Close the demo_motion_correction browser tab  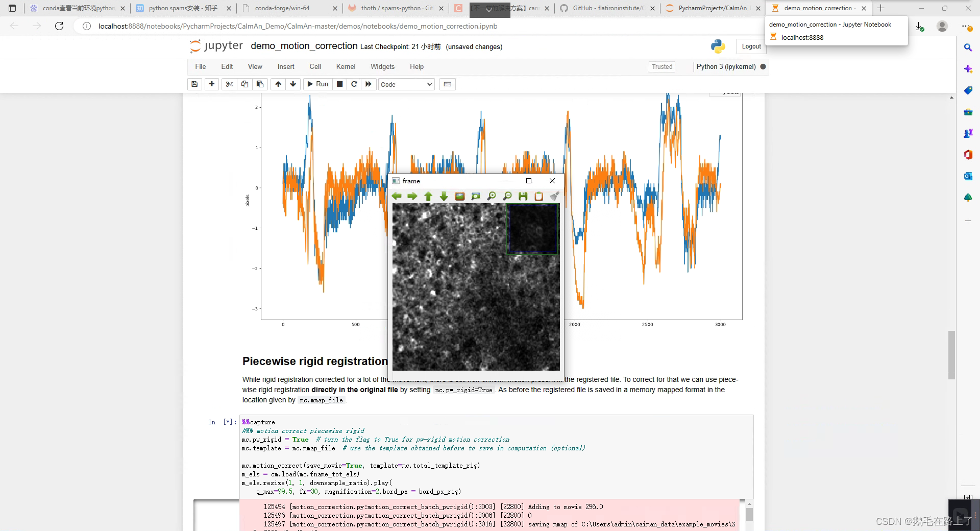tap(864, 8)
